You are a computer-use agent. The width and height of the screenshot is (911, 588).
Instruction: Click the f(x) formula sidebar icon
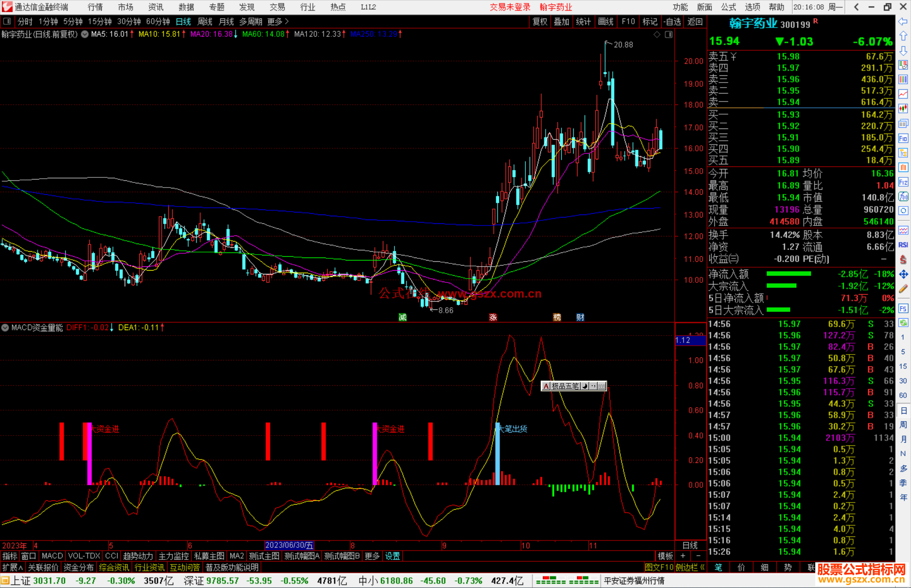(903, 196)
